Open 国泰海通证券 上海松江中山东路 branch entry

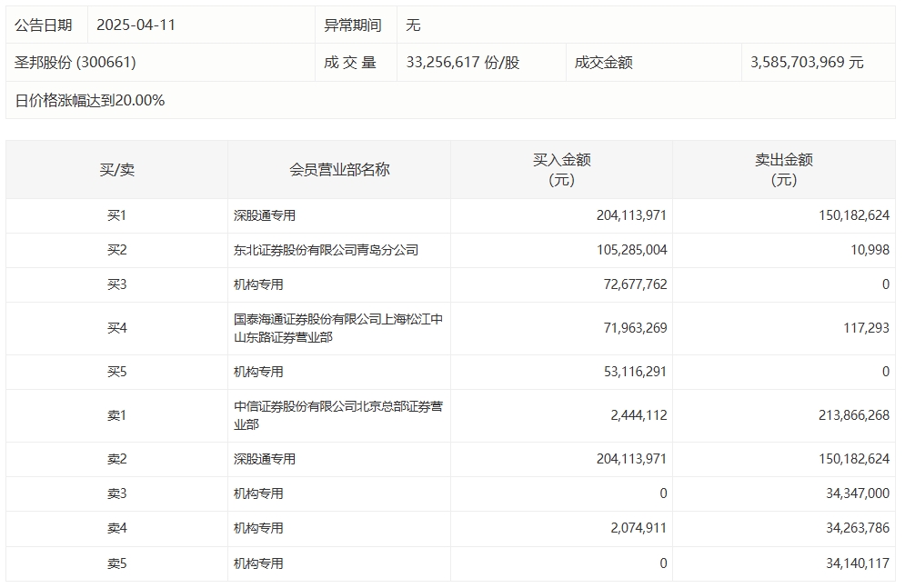point(337,328)
